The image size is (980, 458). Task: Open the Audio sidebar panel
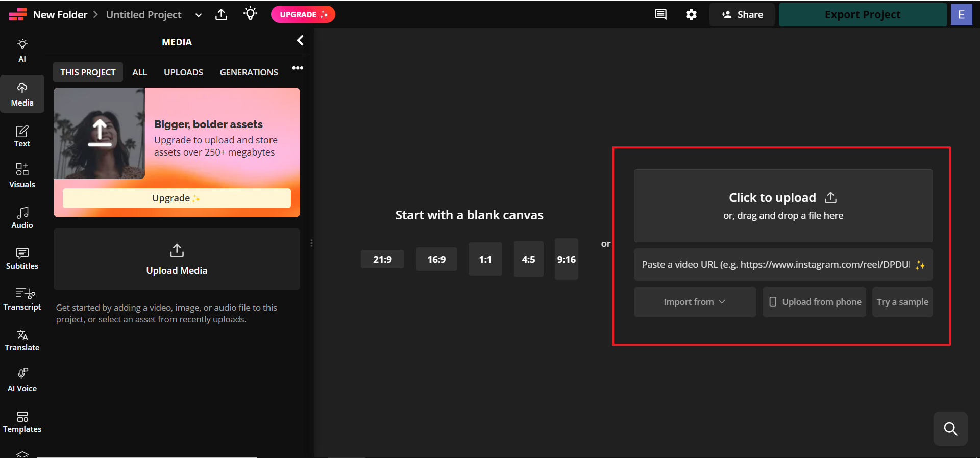coord(22,217)
